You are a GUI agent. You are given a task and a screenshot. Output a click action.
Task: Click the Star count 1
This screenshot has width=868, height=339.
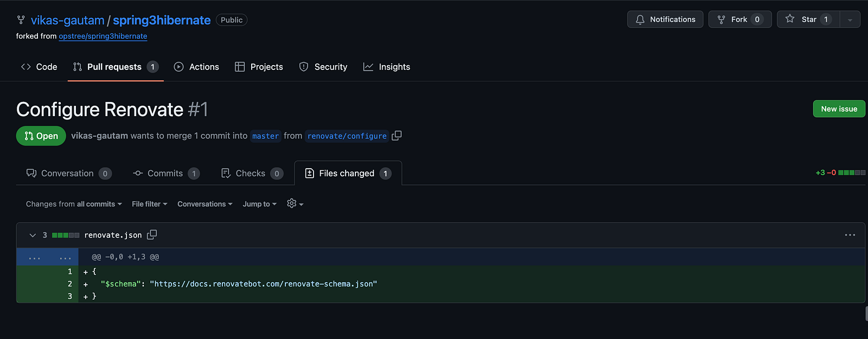coord(826,20)
